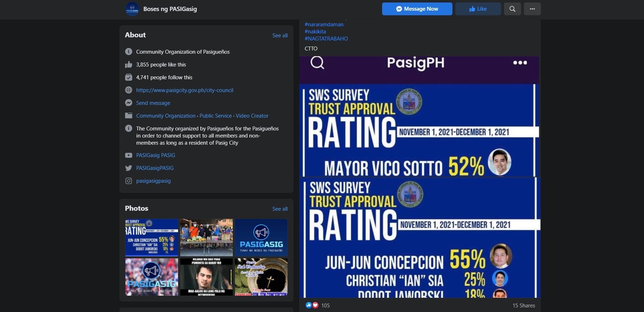This screenshot has height=312, width=644.
Task: Open the SWS survey rating photo thumbnail
Action: pos(152,237)
